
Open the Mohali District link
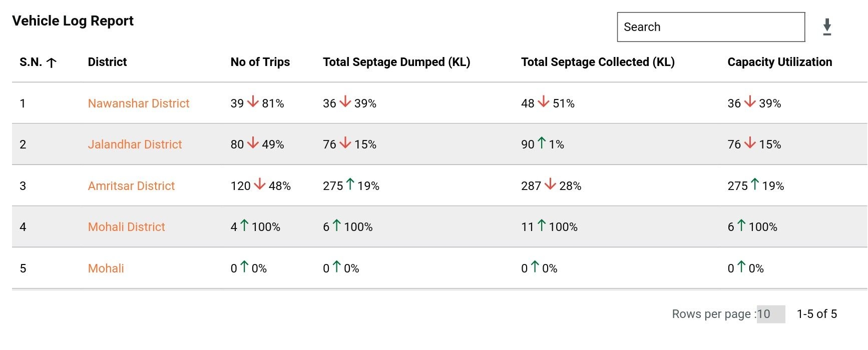126,227
